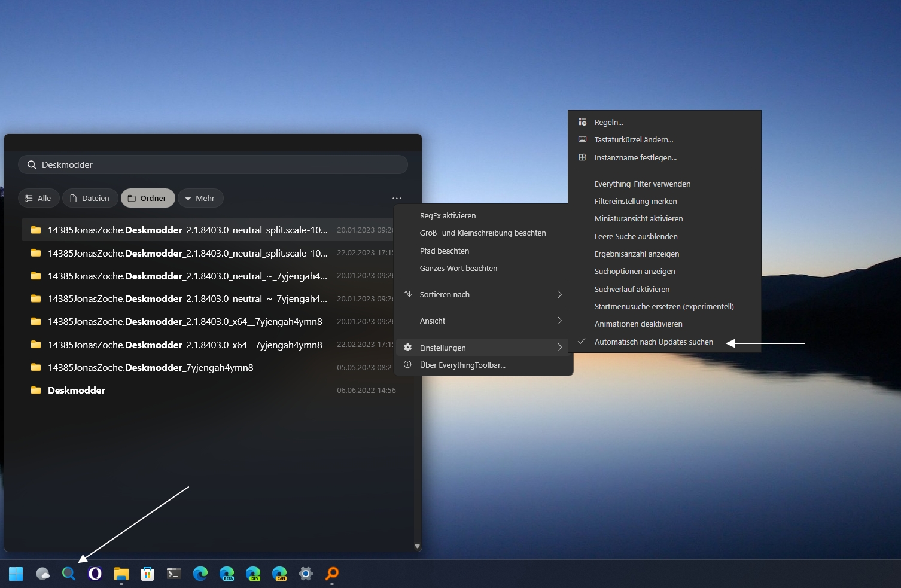
Task: Click the three-dots options icon in search panel
Action: pyautogui.click(x=397, y=198)
